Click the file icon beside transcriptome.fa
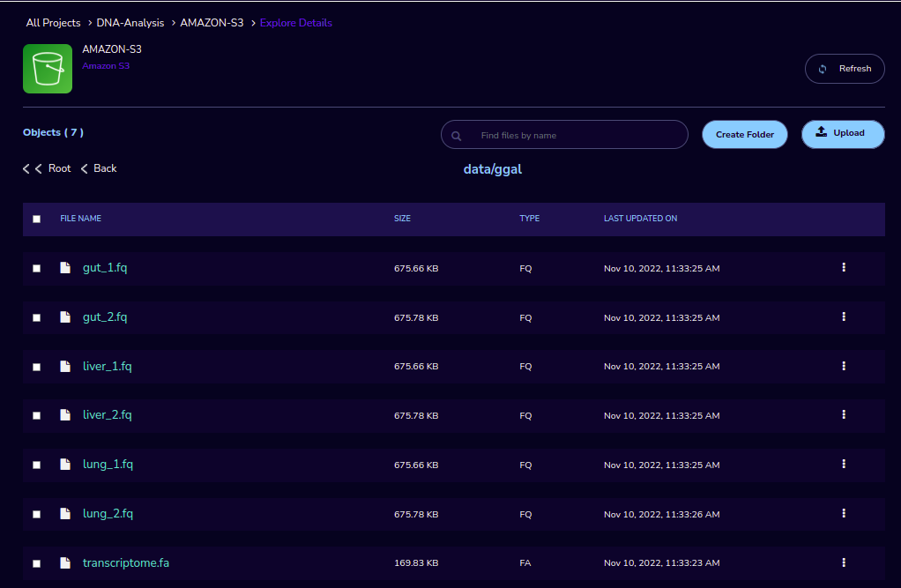 point(65,562)
